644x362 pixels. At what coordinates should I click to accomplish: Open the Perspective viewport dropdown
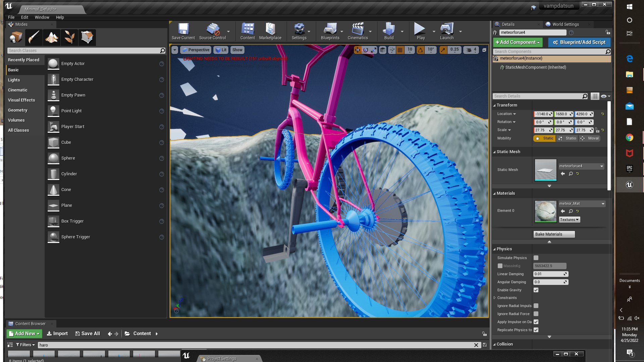pyautogui.click(x=196, y=50)
